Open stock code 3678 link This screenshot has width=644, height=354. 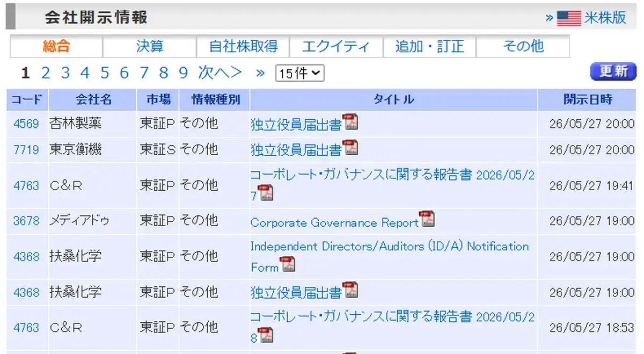(x=26, y=221)
